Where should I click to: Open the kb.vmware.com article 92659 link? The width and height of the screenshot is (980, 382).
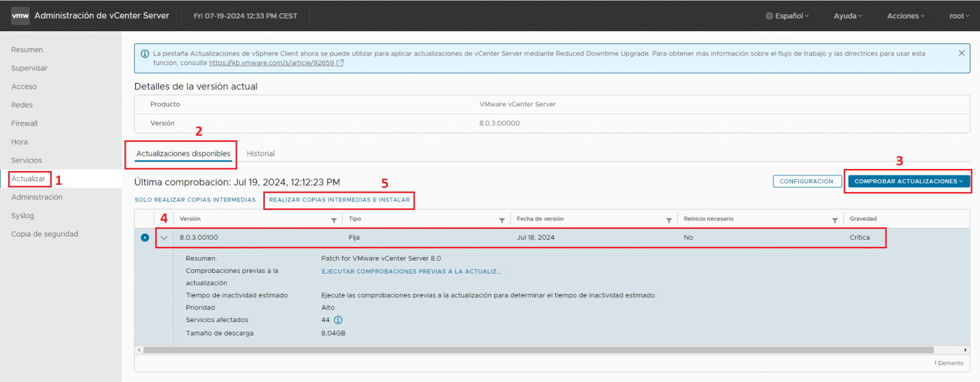pyautogui.click(x=272, y=63)
